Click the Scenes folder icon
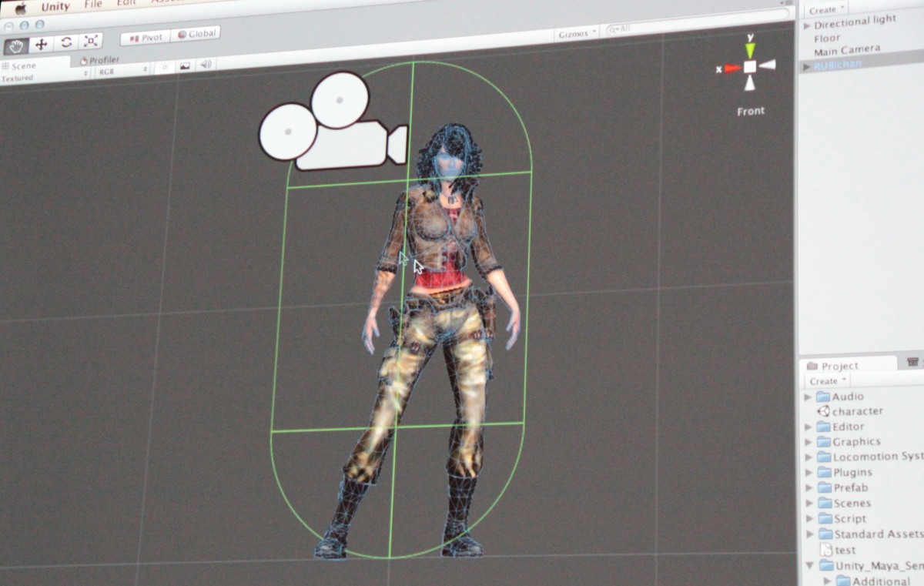 (824, 504)
